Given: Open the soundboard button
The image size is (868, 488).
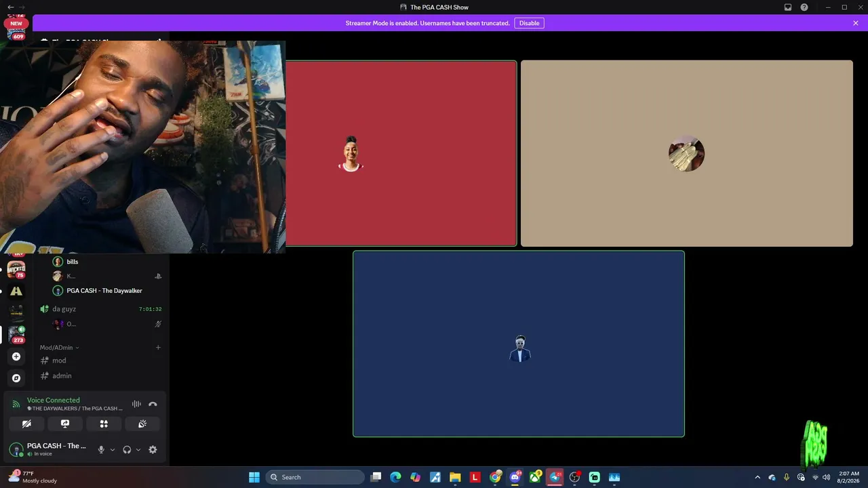Looking at the screenshot, I should [142, 424].
